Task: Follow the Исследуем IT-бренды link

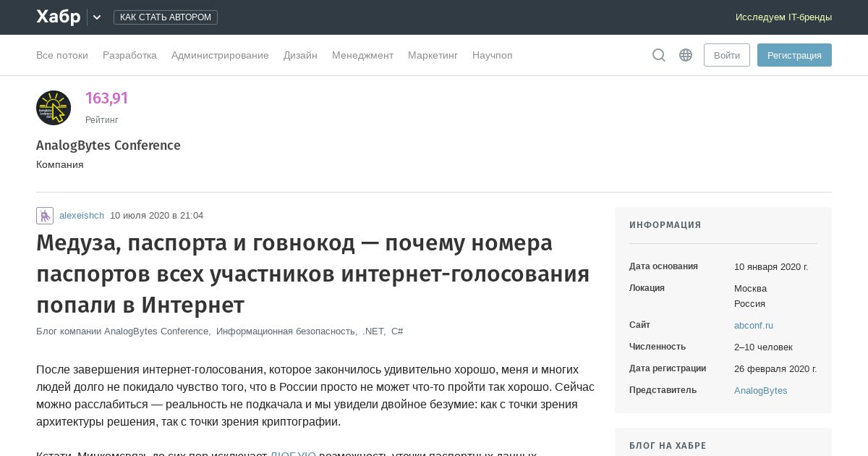Action: coord(783,17)
